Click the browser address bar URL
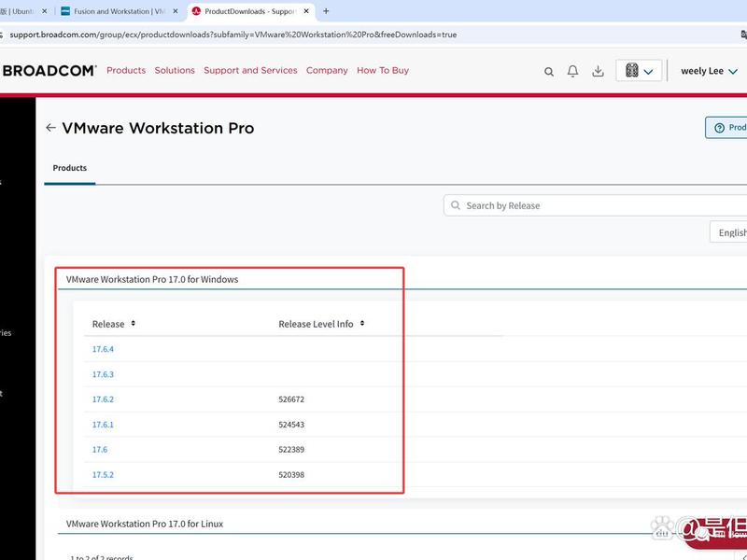The height and width of the screenshot is (560, 747). coord(233,35)
